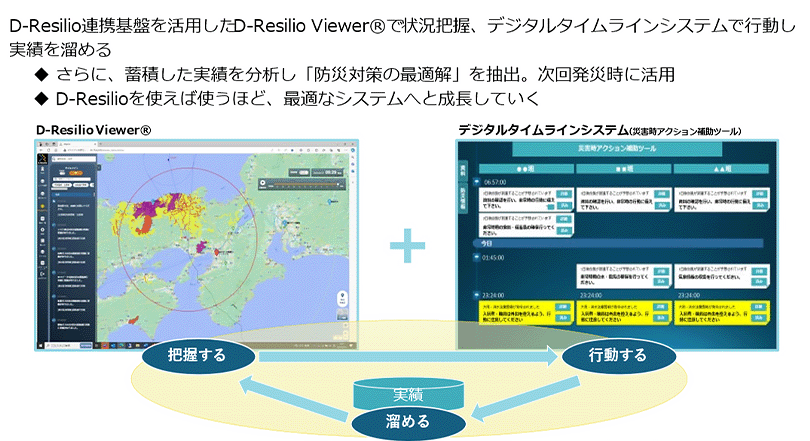Viewport: 810px width, 441px height.
Task: Open the 資料 side tab
Action: click(463, 167)
